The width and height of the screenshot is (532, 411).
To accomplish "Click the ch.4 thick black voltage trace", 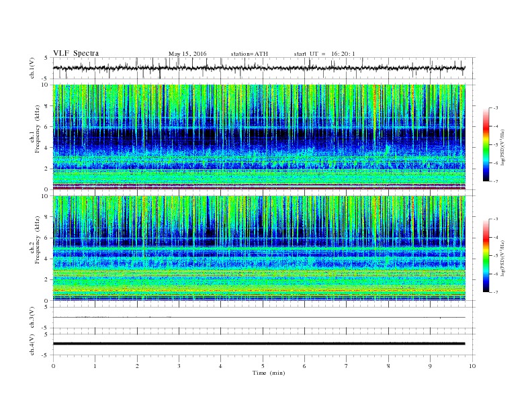I will point(259,344).
